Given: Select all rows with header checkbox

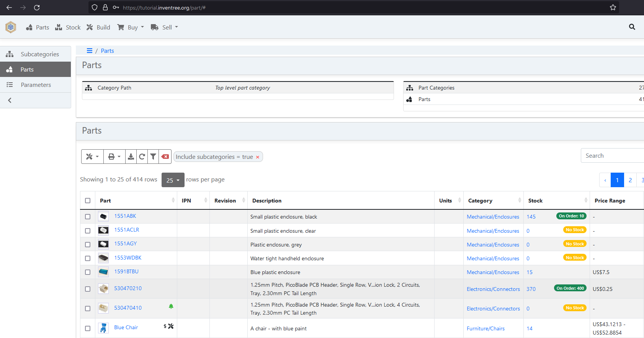Looking at the screenshot, I should (x=88, y=201).
